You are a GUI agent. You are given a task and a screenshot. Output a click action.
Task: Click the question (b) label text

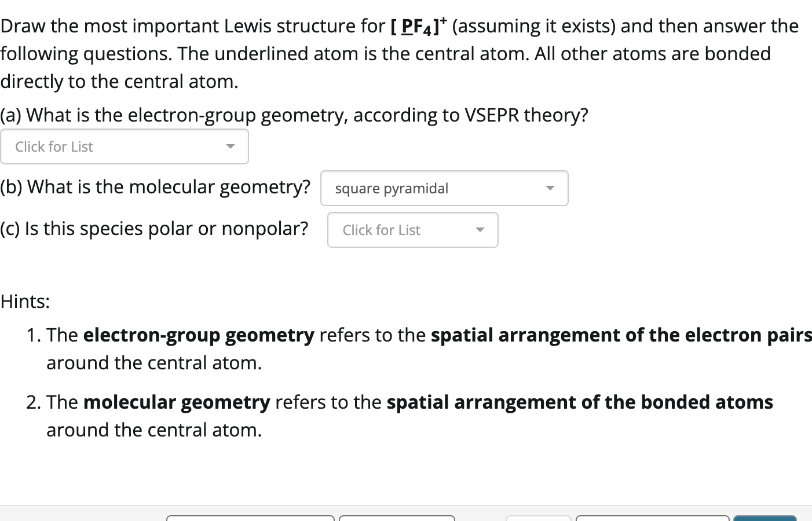156,186
